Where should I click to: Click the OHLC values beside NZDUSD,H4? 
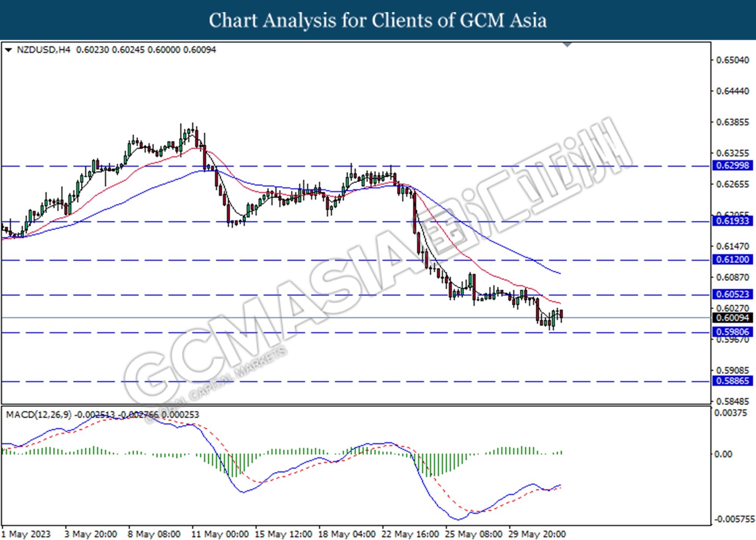pos(146,50)
